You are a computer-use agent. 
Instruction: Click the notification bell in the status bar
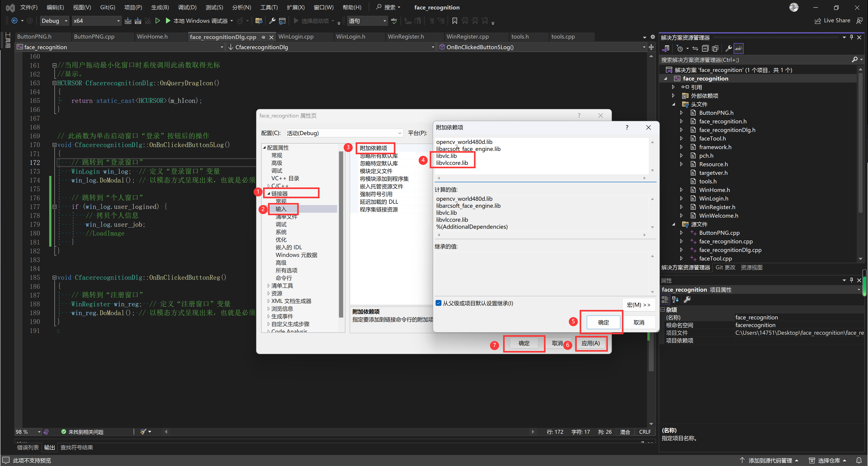[x=859, y=460]
